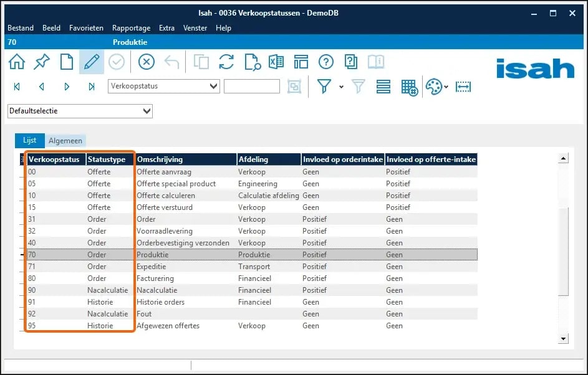The height and width of the screenshot is (375, 588).
Task: Click the filter funnel icon
Action: pos(324,86)
